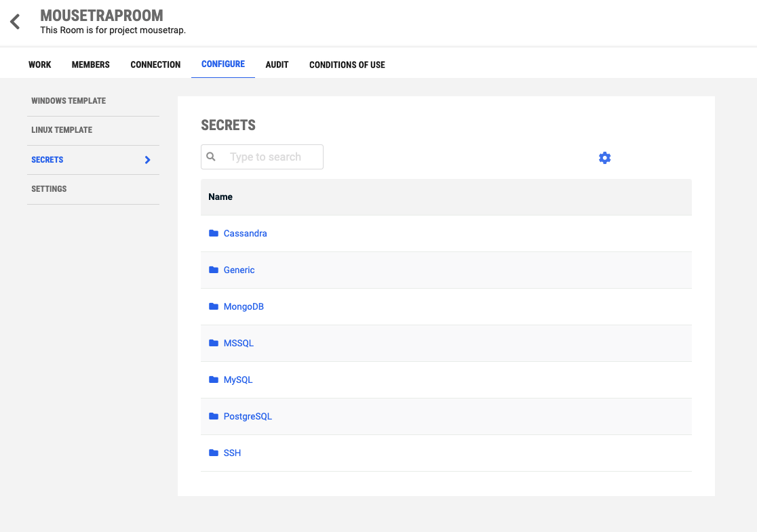This screenshot has width=757, height=532.
Task: Open the SSH secrets folder link
Action: pyautogui.click(x=232, y=453)
